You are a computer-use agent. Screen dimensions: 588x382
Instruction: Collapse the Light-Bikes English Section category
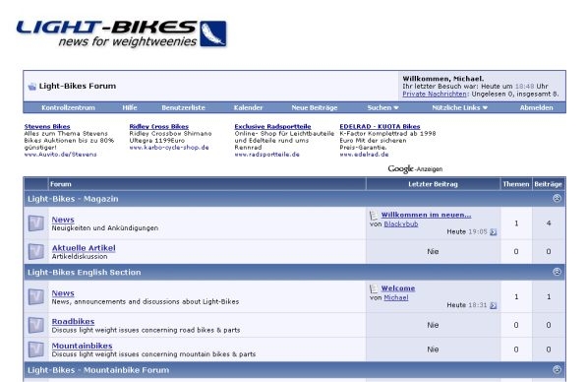557,272
